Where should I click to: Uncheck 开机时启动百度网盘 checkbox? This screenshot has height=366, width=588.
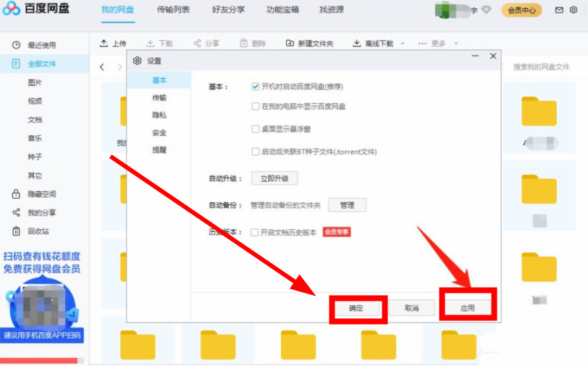coord(256,87)
